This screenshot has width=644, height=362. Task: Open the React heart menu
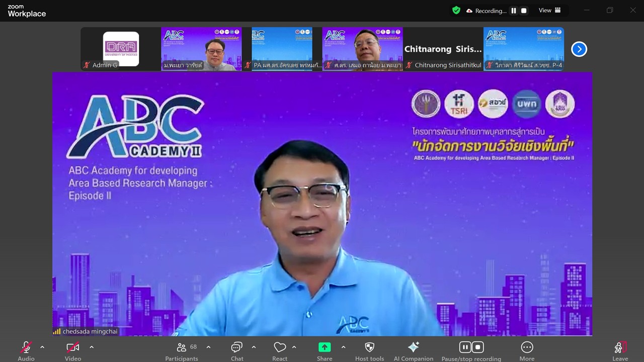coord(280,347)
